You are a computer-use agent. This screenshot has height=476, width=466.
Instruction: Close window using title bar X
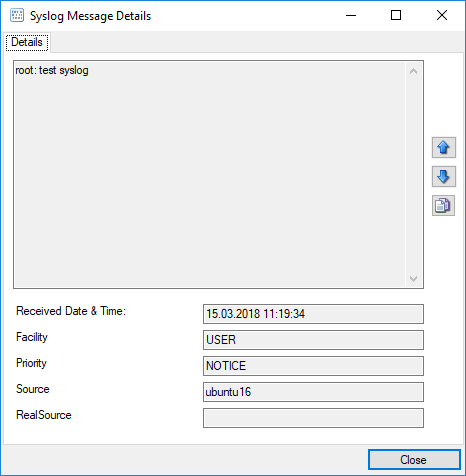442,15
